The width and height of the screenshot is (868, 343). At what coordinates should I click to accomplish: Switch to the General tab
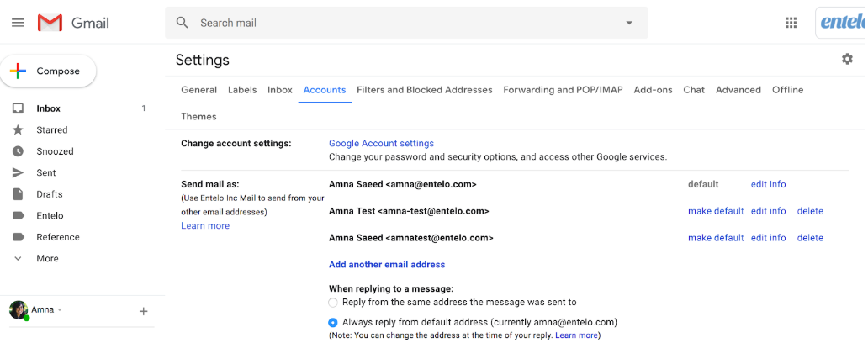198,90
